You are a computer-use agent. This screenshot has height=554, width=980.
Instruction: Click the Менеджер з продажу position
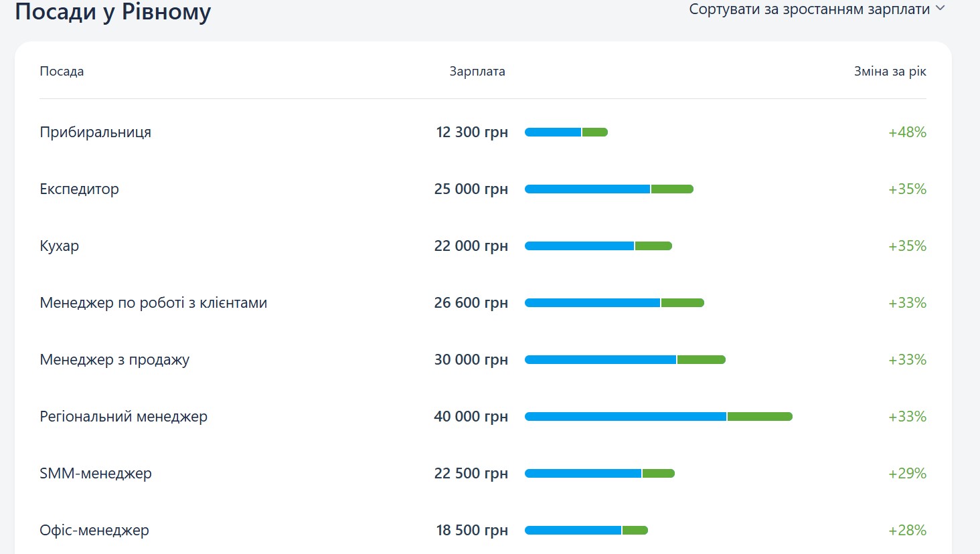click(x=114, y=360)
